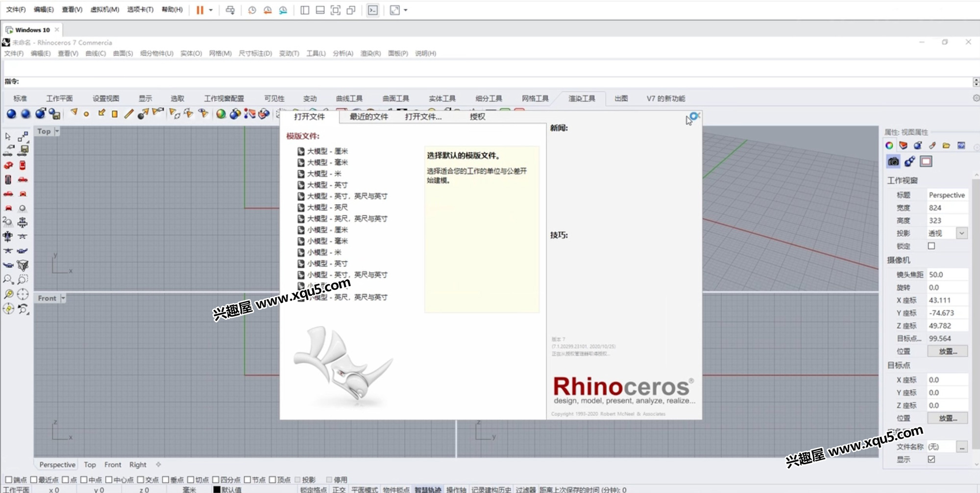Open the 投影 projection dropdown
This screenshot has height=493, width=980.
pyautogui.click(x=962, y=234)
